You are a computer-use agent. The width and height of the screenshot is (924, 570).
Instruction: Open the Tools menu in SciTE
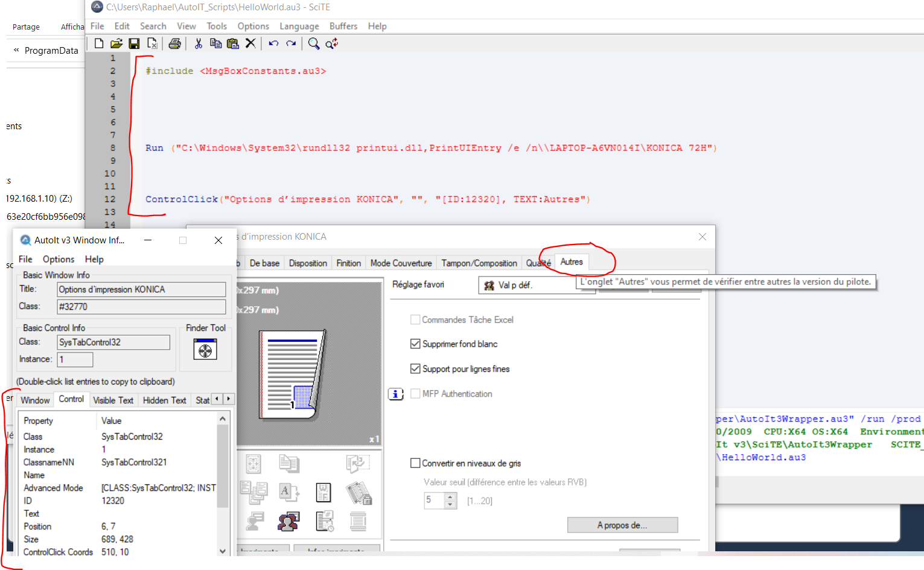tap(216, 27)
